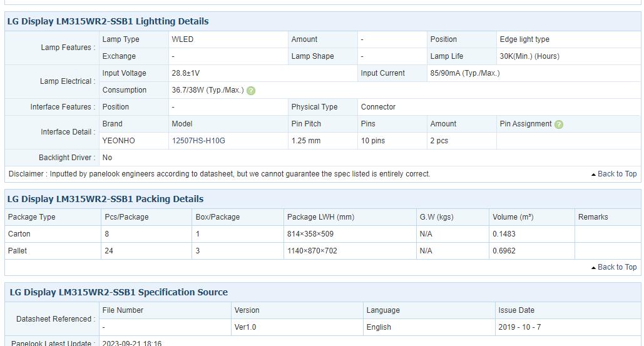Select the 2019 - 10 - 7 issue date
Image resolution: width=644 pixels, height=346 pixels.
(x=519, y=327)
